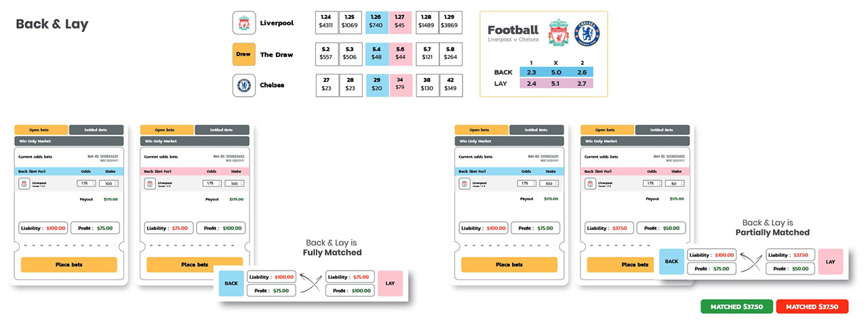Click the blue BACK box under Fully Matched
This screenshot has height=322, width=868.
pos(231,283)
